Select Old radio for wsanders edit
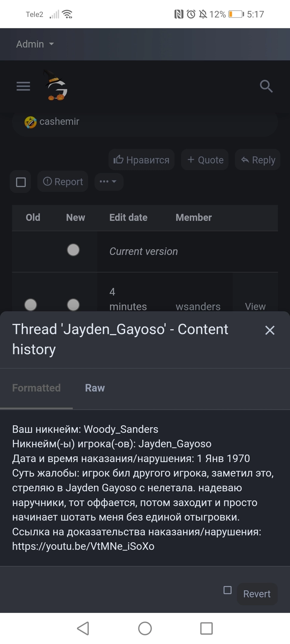Viewport: 290px width, 644px height. click(x=30, y=305)
